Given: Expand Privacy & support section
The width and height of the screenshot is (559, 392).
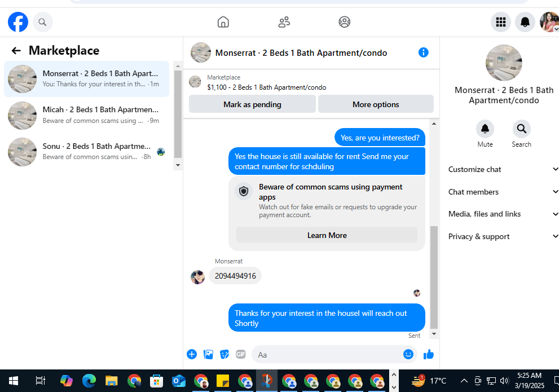Looking at the screenshot, I should point(503,236).
